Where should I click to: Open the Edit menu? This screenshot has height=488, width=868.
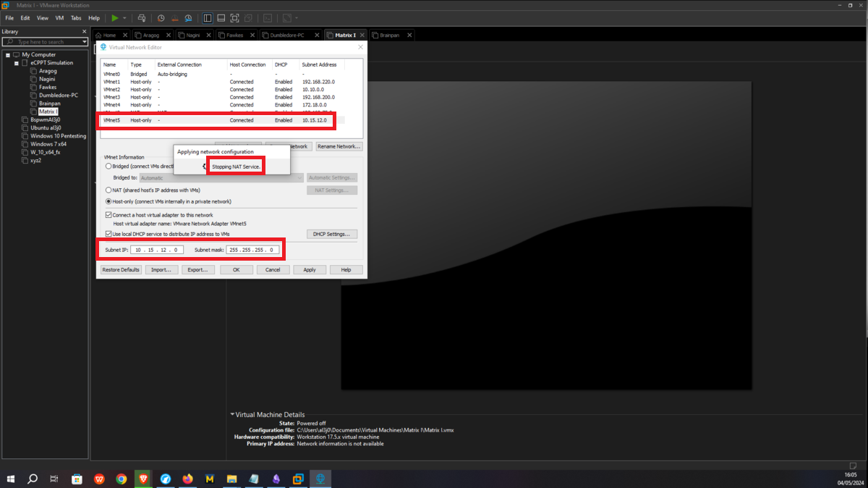25,17
